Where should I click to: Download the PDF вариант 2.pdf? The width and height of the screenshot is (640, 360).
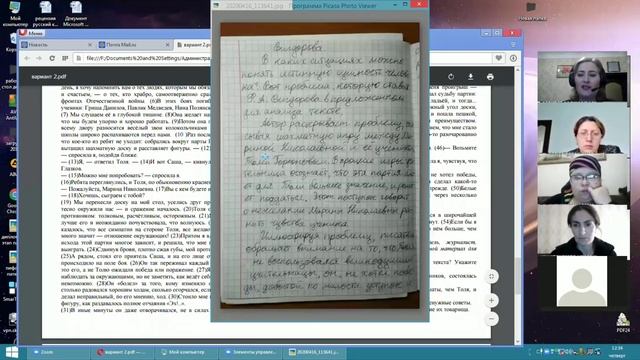(470, 77)
